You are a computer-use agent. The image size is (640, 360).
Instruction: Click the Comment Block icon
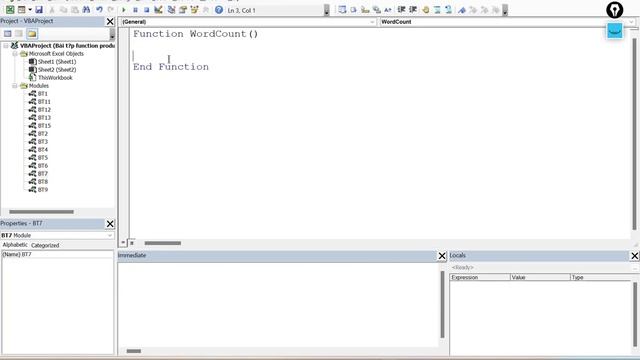(x=437, y=10)
